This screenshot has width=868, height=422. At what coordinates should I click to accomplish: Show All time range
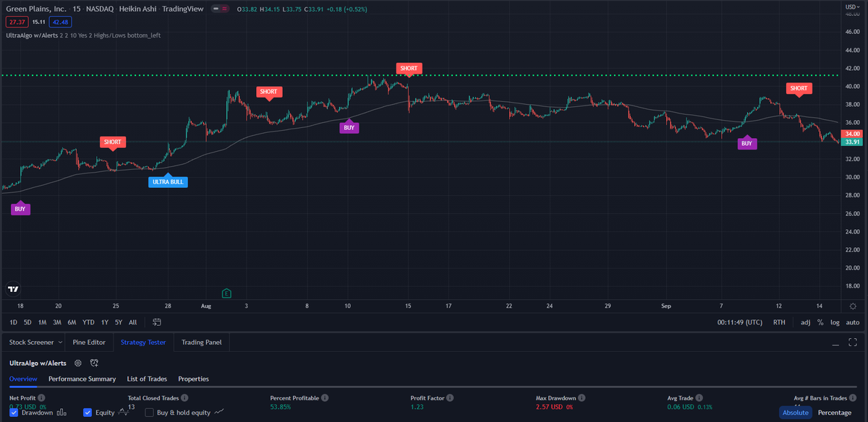click(132, 322)
